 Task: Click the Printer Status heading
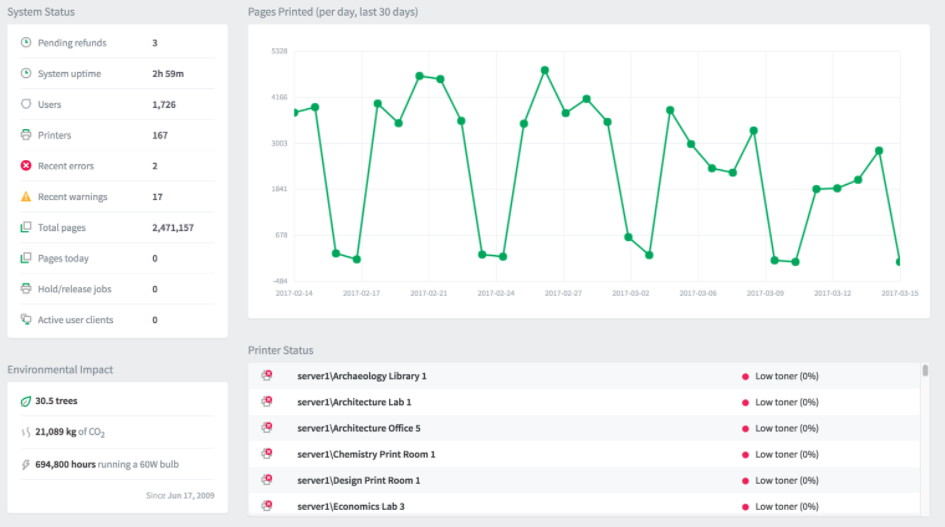[x=281, y=350]
